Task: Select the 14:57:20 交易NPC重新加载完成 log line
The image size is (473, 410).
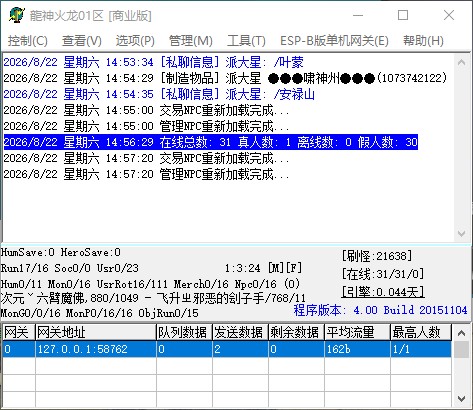Action: pyautogui.click(x=146, y=158)
